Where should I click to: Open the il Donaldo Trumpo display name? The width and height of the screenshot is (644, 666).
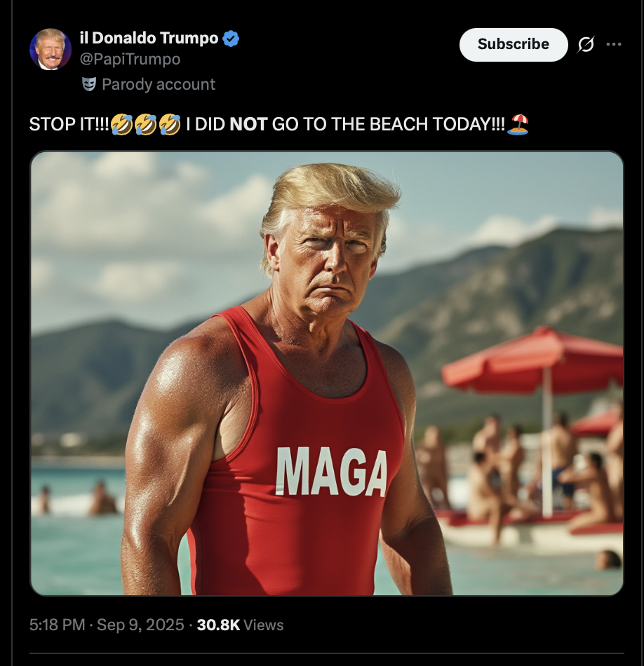point(149,39)
